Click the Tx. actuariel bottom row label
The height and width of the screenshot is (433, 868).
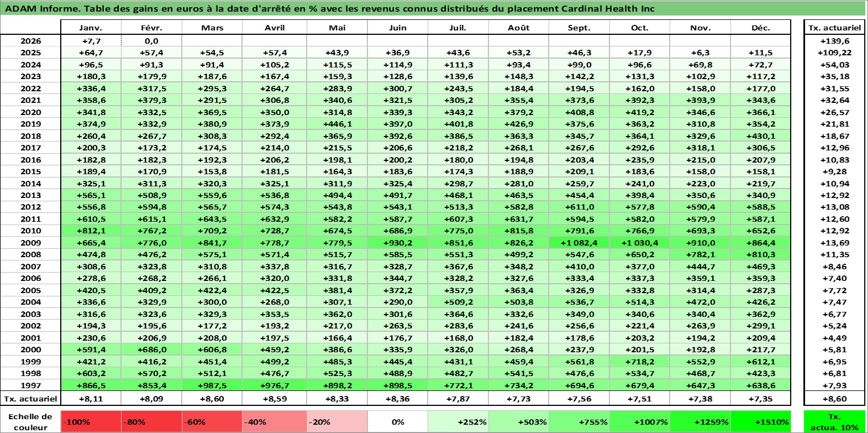click(30, 398)
